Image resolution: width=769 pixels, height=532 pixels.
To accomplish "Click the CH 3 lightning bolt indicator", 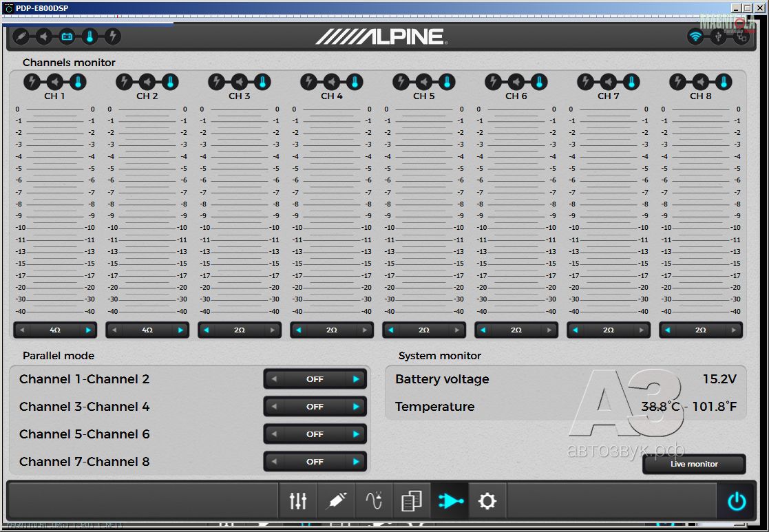I will click(216, 82).
